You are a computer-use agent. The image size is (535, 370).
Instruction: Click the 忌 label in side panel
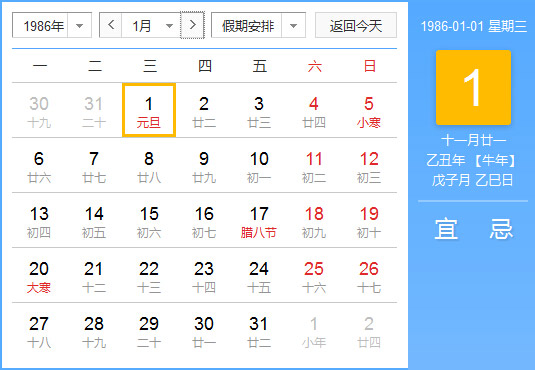point(501,229)
